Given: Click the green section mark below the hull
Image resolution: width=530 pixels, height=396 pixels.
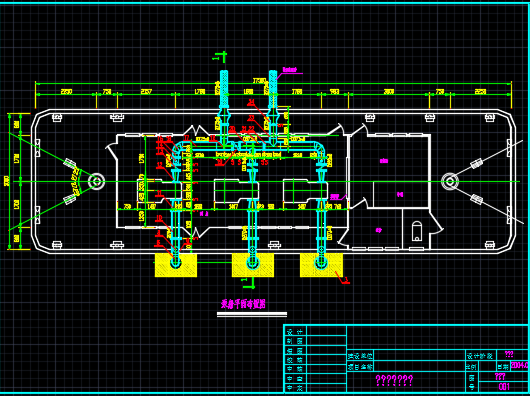Looking at the screenshot, I should coord(248,282).
